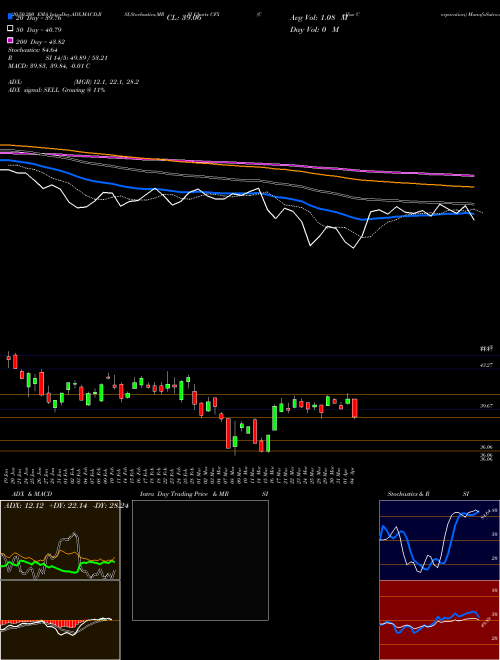The height and width of the screenshot is (660, 500).
Task: Click the magenta 200 Day EMA legend swatch
Action: (x=10, y=40)
